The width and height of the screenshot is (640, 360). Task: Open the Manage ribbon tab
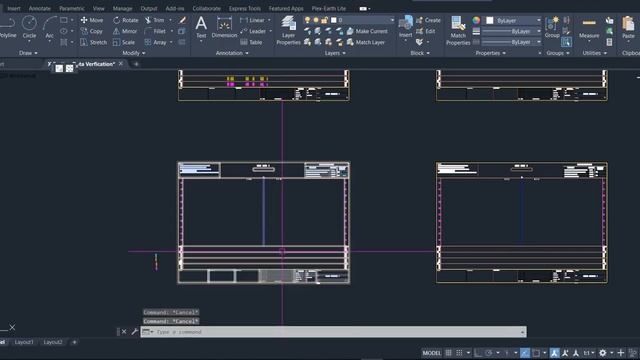click(122, 9)
